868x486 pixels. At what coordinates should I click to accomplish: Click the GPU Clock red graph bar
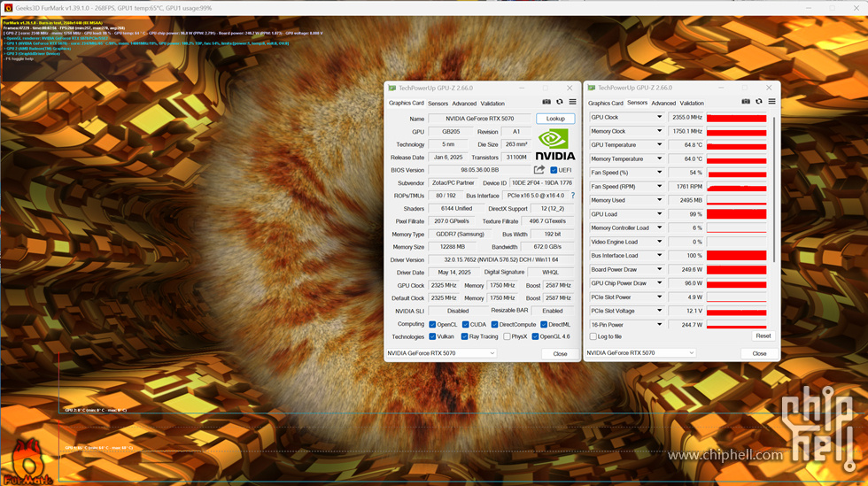tap(736, 118)
